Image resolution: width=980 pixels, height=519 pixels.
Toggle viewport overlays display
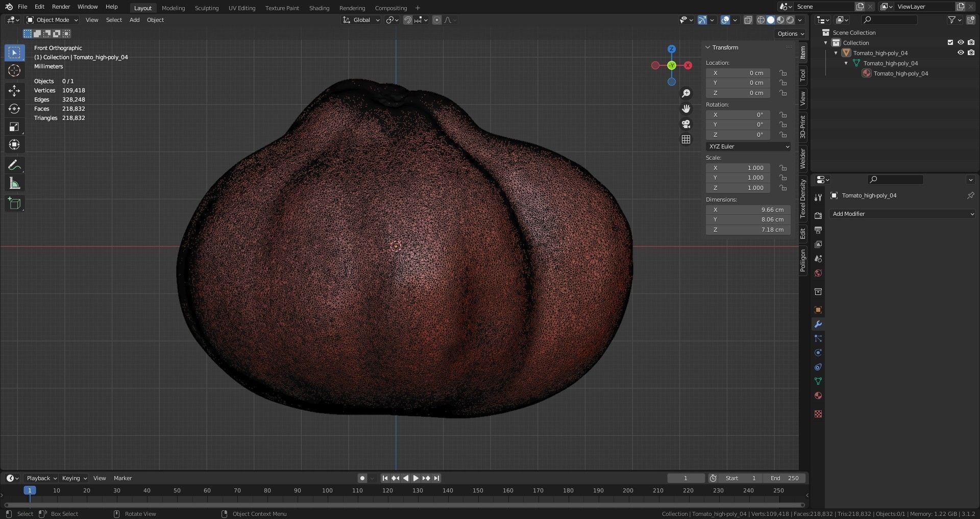(x=725, y=20)
